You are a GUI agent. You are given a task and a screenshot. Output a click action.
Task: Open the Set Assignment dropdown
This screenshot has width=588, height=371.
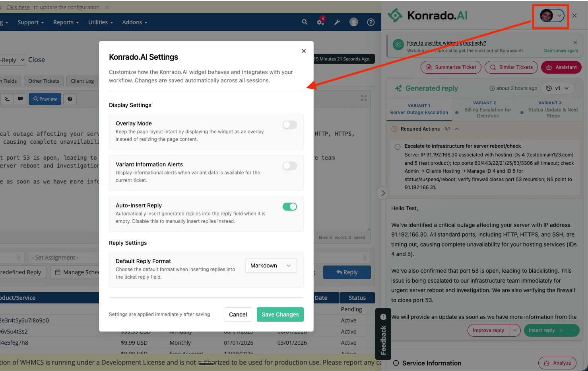64,258
